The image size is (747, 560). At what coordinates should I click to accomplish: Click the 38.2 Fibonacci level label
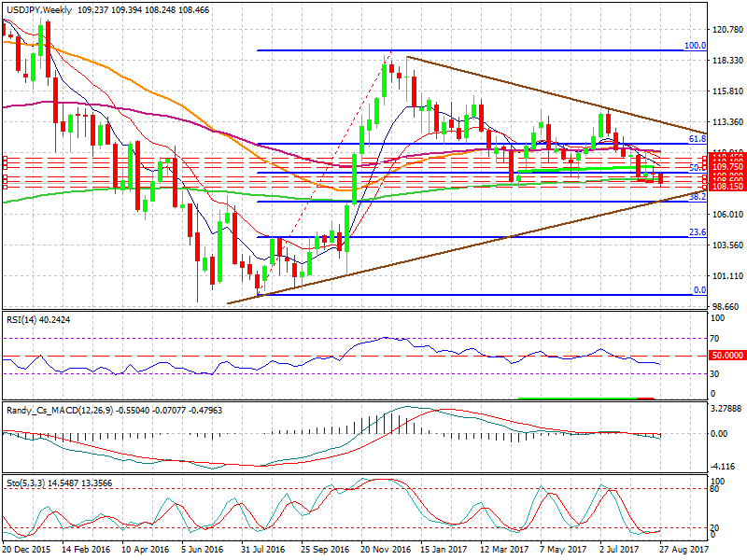pos(696,197)
